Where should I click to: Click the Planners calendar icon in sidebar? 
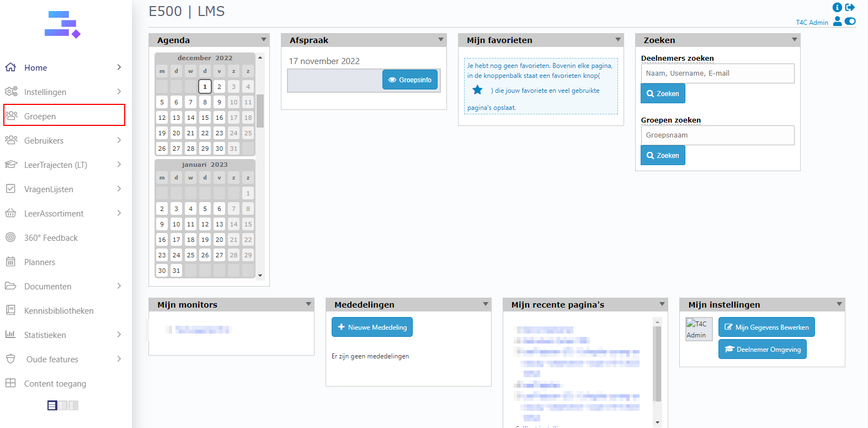pos(10,262)
